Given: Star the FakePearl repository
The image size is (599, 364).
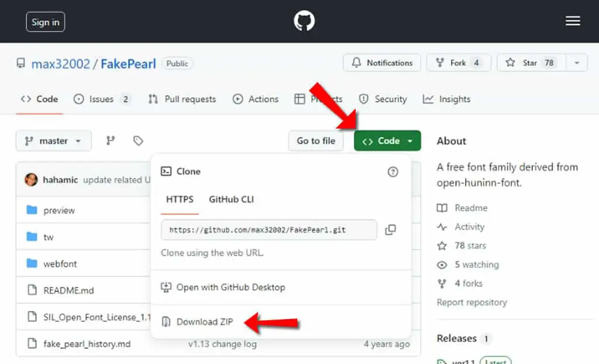Looking at the screenshot, I should (x=531, y=63).
